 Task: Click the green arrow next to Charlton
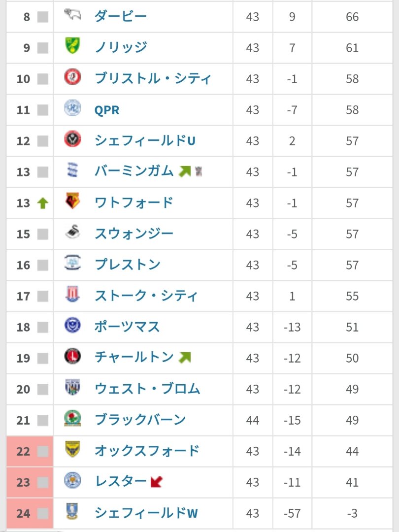(185, 357)
